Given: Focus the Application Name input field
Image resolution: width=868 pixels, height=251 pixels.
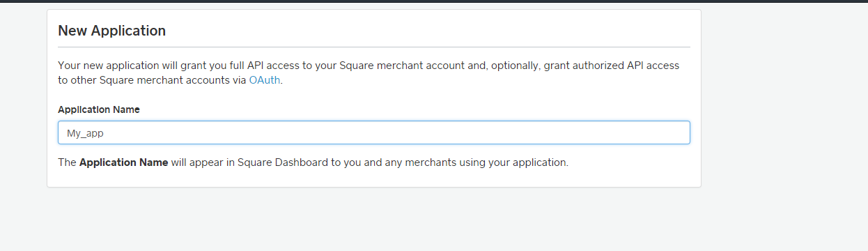Looking at the screenshot, I should pyautogui.click(x=374, y=132).
